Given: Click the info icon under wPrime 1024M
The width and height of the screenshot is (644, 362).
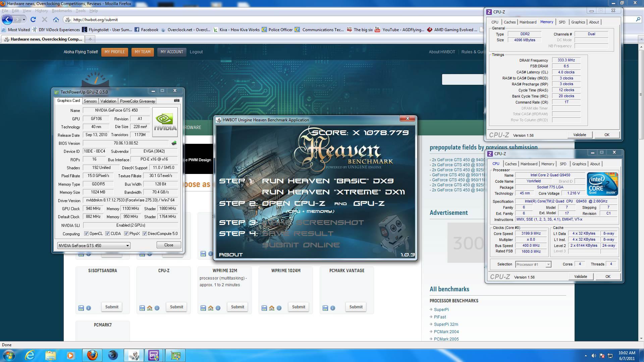Looking at the screenshot, I should 279,308.
